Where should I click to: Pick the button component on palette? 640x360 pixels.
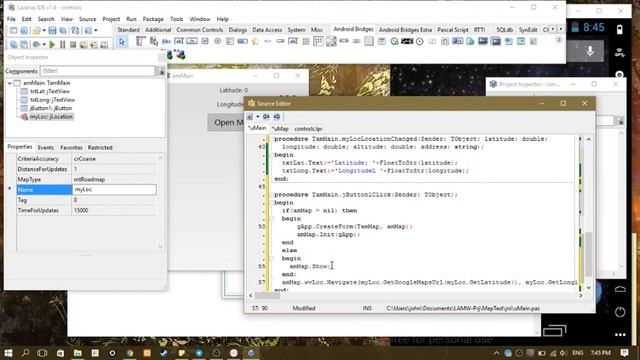pyautogui.click(x=192, y=41)
